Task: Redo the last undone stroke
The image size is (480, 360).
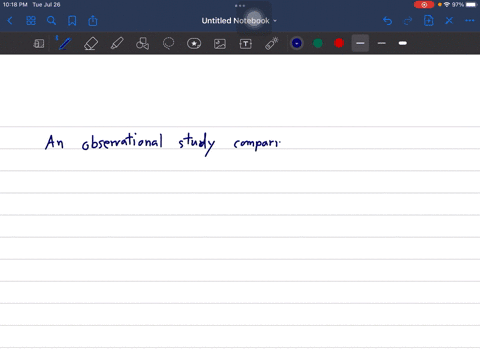Action: coord(408,21)
